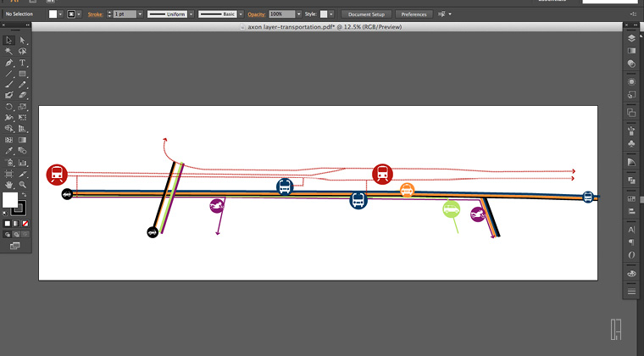
Task: Open the Align panel icon
Action: click(x=631, y=211)
